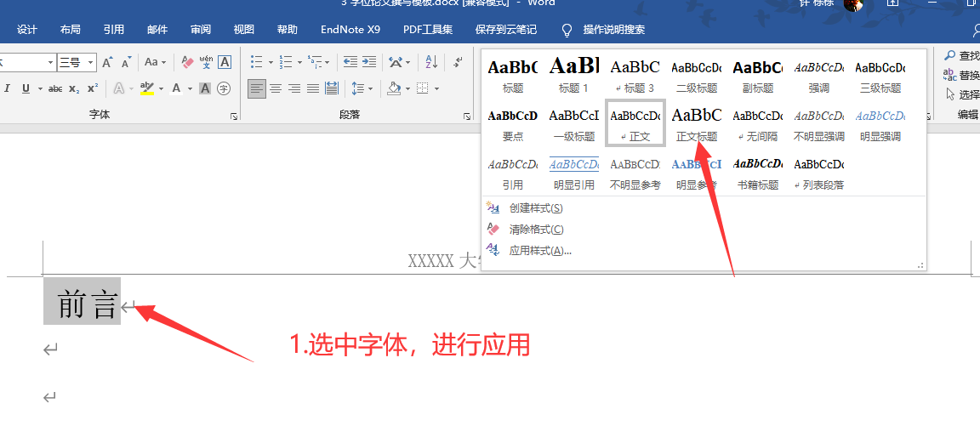Toggle show/hide paragraph marks

point(459,62)
